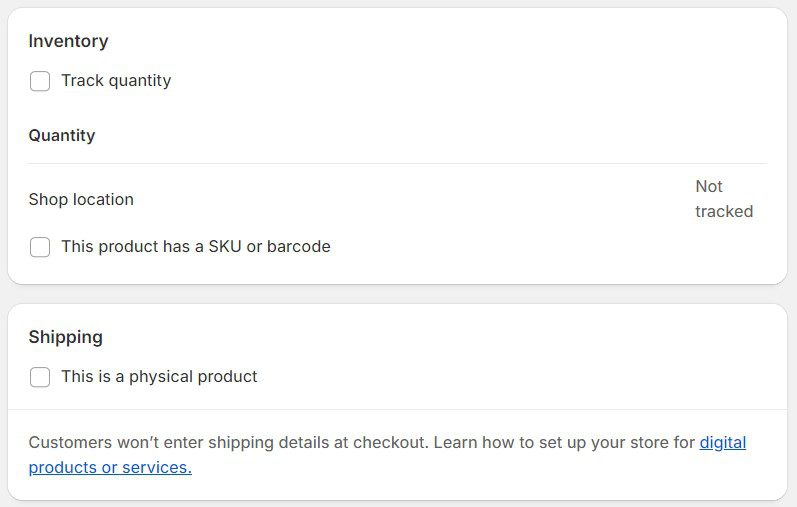
Task: Click "This product has a SKU or barcode" label
Action: tap(195, 246)
